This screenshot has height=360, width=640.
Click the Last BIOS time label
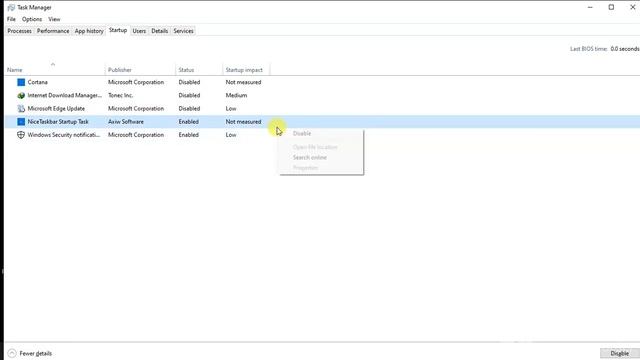click(589, 49)
